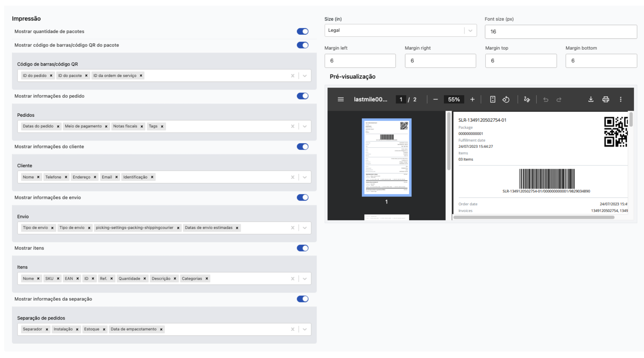
Task: Select page 1 thumbnail in preview
Action: [386, 157]
